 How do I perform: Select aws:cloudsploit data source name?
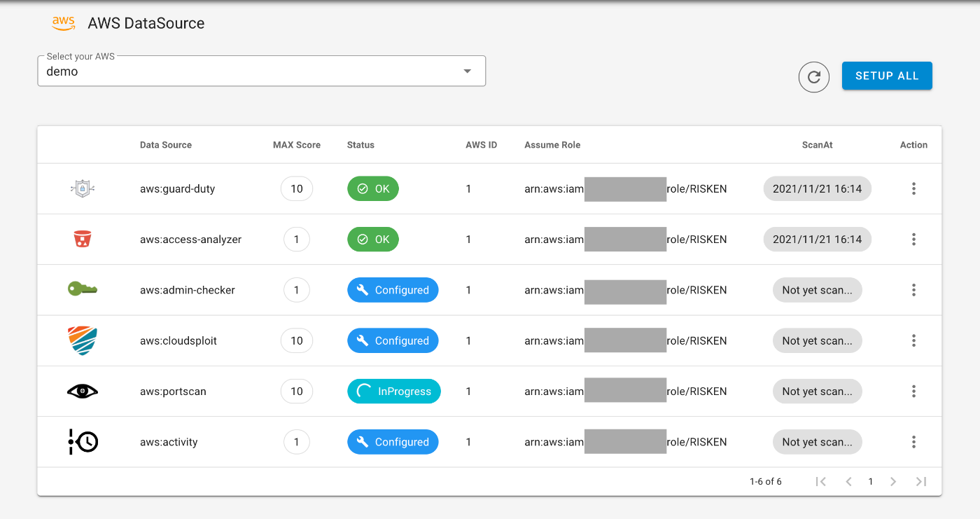click(x=178, y=340)
